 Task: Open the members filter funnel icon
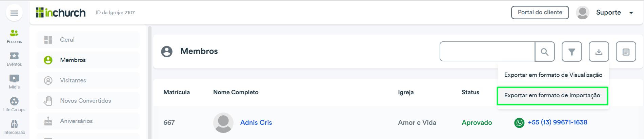pyautogui.click(x=572, y=52)
